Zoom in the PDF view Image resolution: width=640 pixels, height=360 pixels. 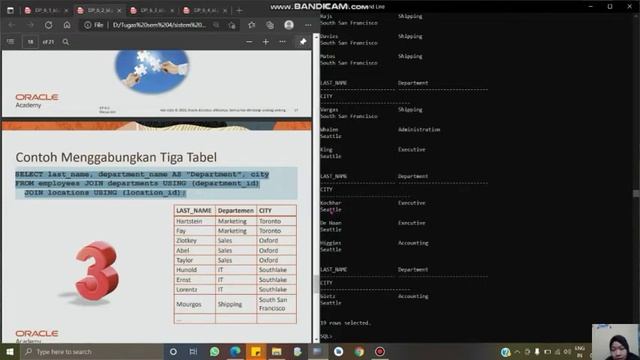266,42
